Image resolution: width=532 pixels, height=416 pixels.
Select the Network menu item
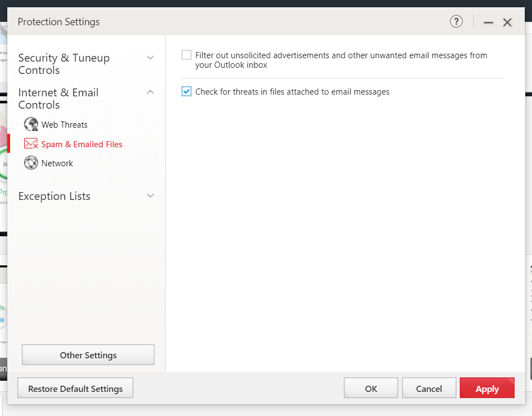coord(57,163)
